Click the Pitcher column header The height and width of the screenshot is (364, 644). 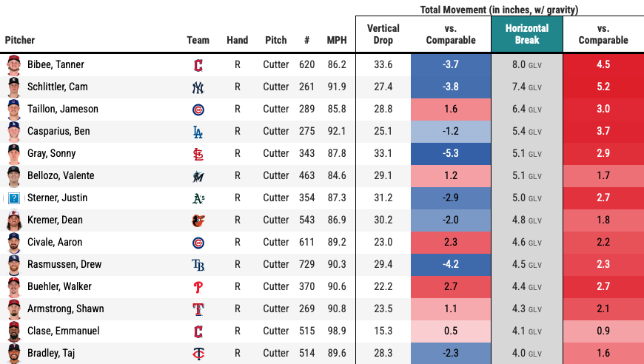(20, 41)
